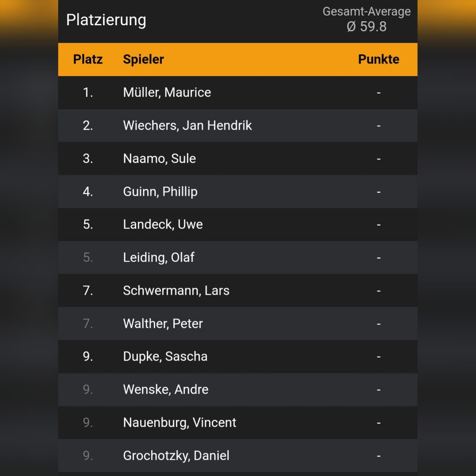Image resolution: width=476 pixels, height=476 pixels.
Task: Click the Platzierung heading
Action: (x=106, y=20)
